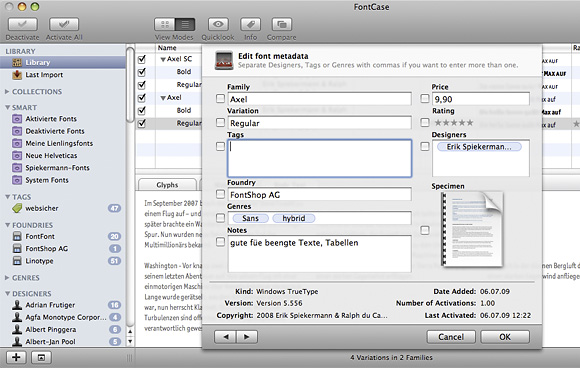The image size is (580, 368).
Task: Toggle the Family field checkbox
Action: point(220,98)
